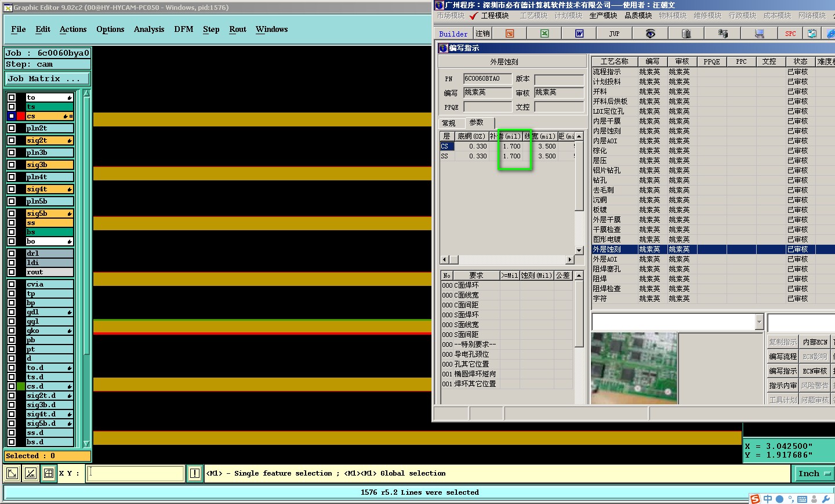This screenshot has width=835, height=504.
Task: Click the exclamation mark icon by coordinate field
Action: click(x=195, y=473)
